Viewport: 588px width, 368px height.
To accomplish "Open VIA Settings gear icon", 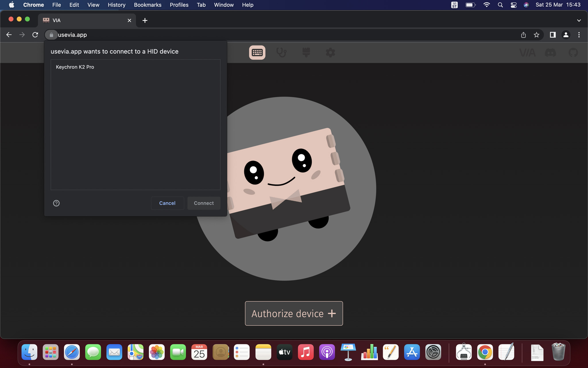I will pos(330,53).
